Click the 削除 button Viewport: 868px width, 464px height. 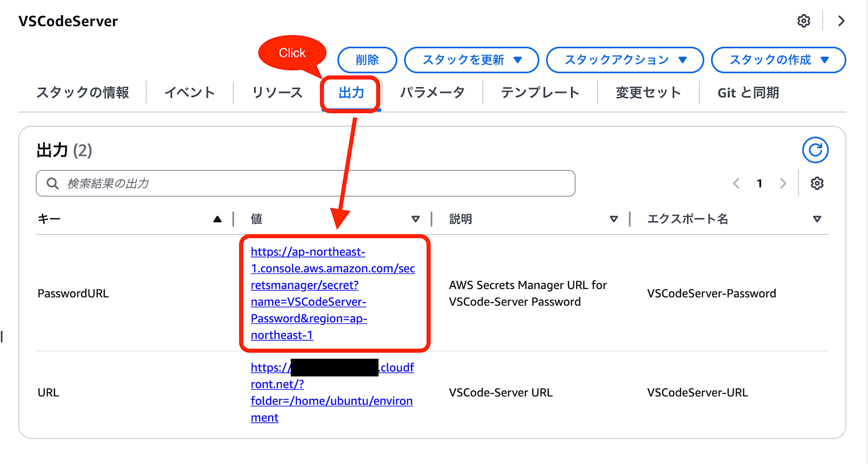click(367, 60)
